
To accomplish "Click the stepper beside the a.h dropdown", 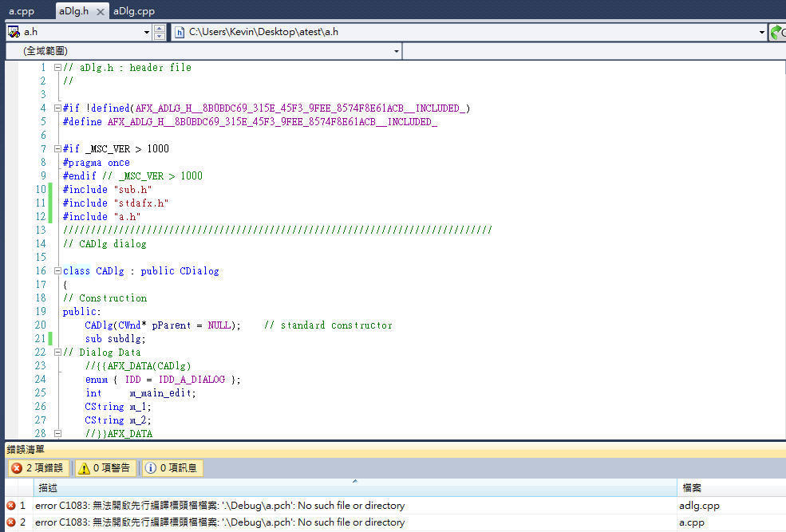I will (x=160, y=32).
